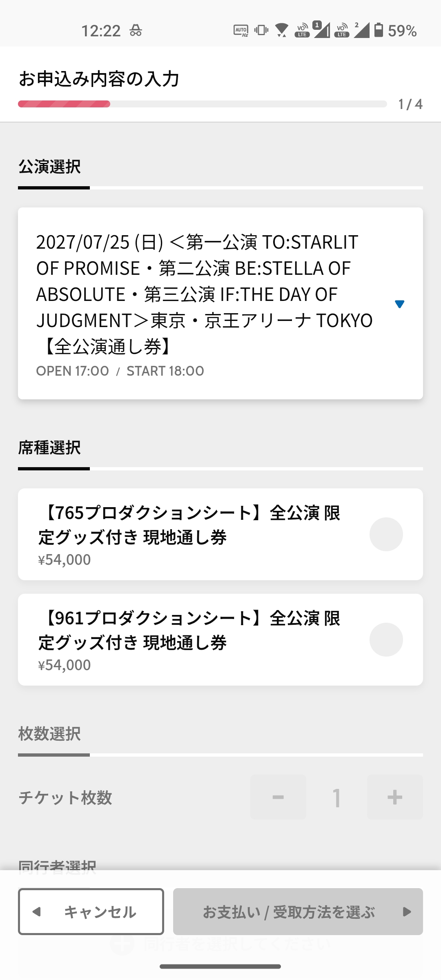Tap the incognito icon in status bar
Viewport: 441px width, 980px height.
(x=136, y=31)
